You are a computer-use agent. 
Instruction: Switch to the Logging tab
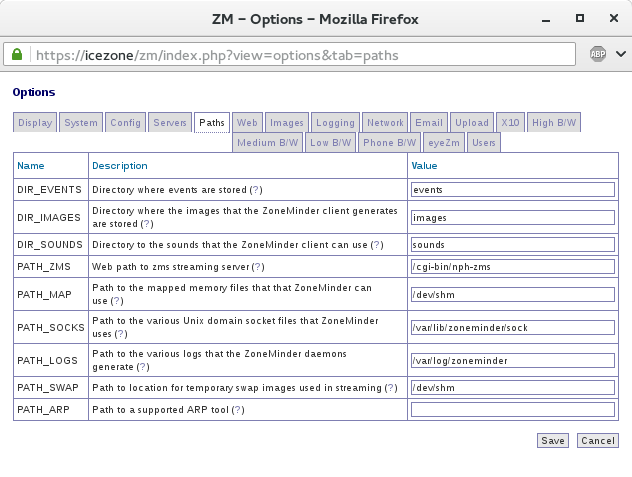[335, 123]
